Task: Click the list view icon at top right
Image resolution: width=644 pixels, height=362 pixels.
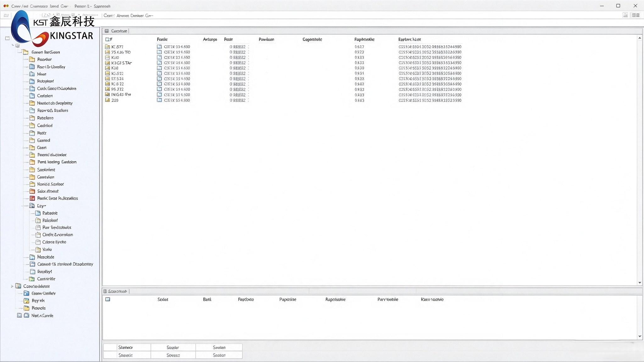Action: click(636, 15)
